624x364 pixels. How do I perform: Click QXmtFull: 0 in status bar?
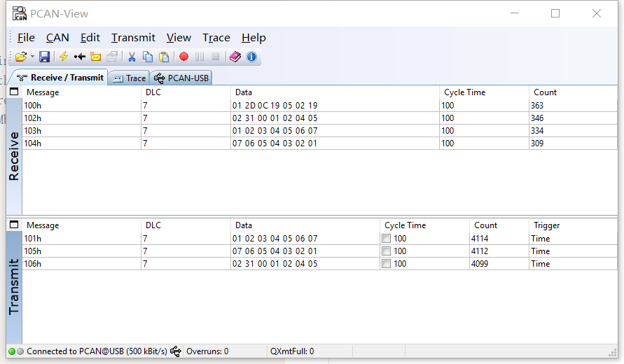(292, 351)
